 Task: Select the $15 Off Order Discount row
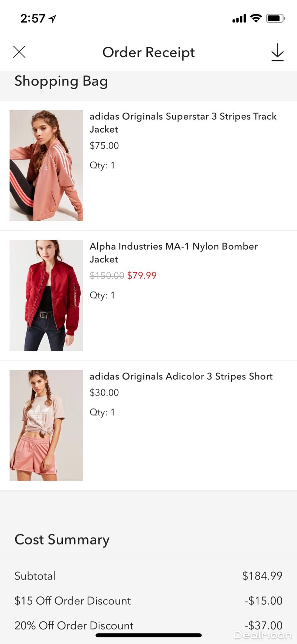[x=148, y=601]
